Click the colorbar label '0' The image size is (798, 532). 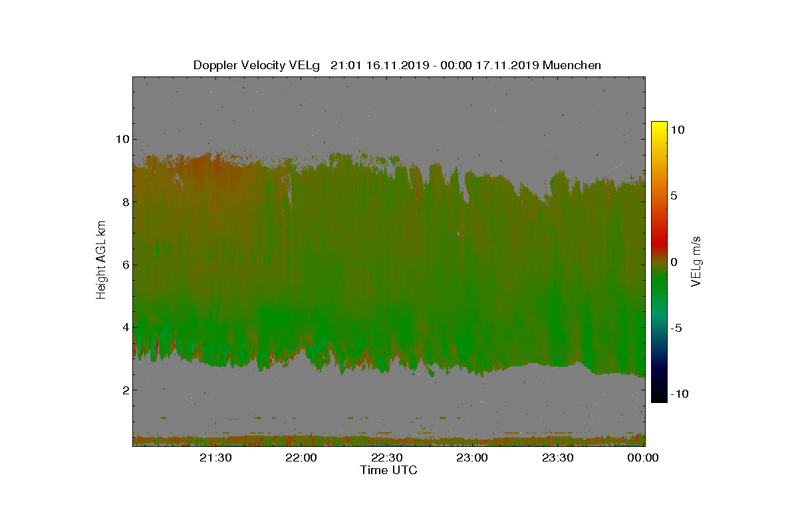tap(674, 262)
